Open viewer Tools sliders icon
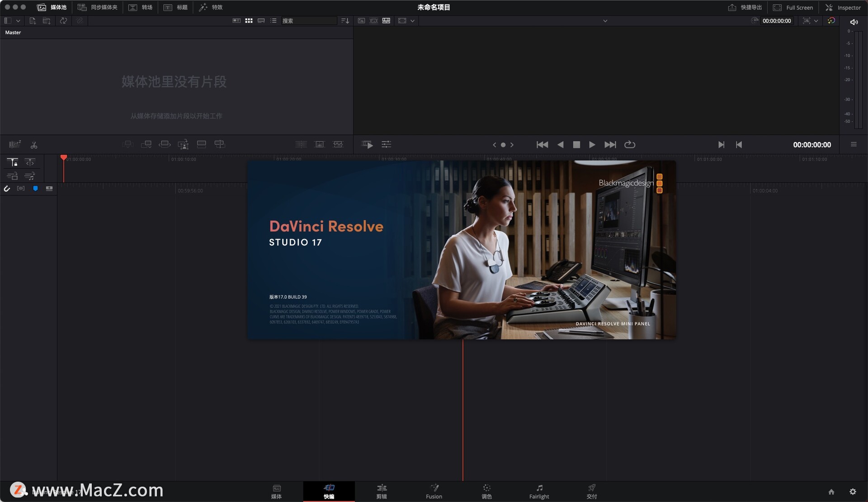Image resolution: width=868 pixels, height=502 pixels. point(387,144)
